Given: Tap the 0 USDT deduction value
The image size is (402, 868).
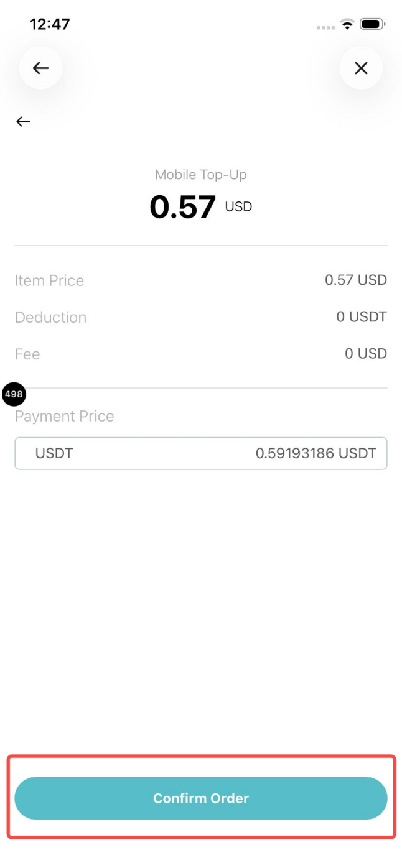Looking at the screenshot, I should 361,316.
